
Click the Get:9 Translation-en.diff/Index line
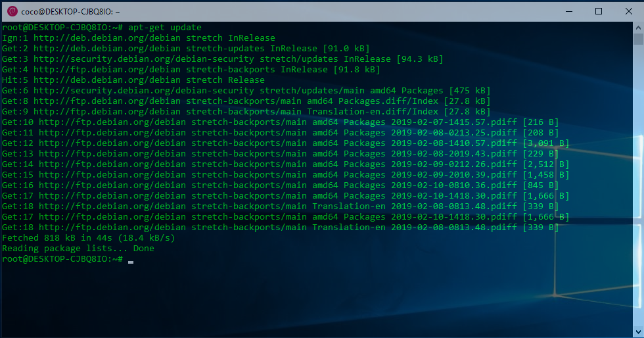246,111
